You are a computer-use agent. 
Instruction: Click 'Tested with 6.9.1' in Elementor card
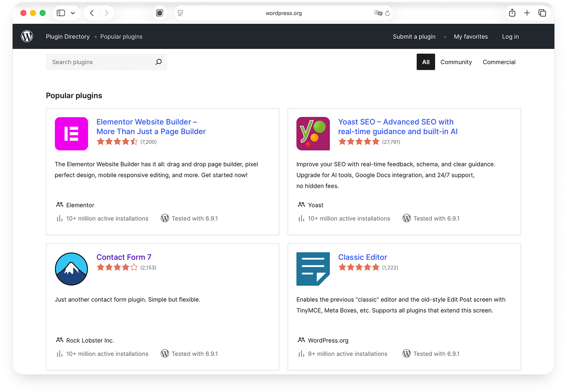click(195, 218)
